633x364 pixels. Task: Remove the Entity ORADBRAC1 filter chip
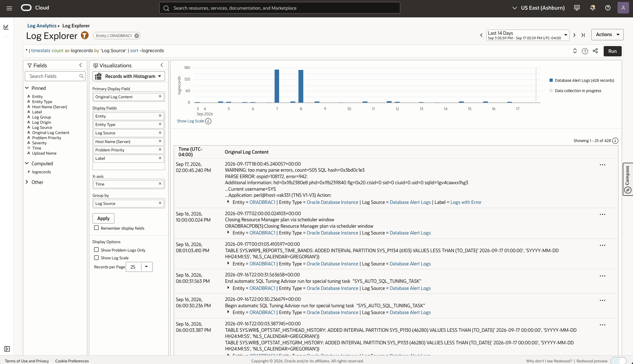click(137, 36)
